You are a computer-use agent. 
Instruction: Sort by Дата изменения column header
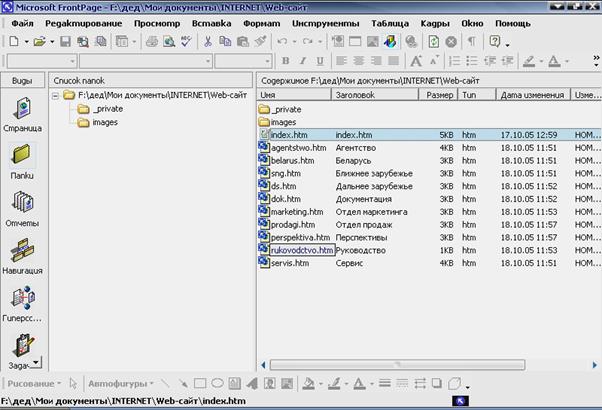click(x=533, y=95)
